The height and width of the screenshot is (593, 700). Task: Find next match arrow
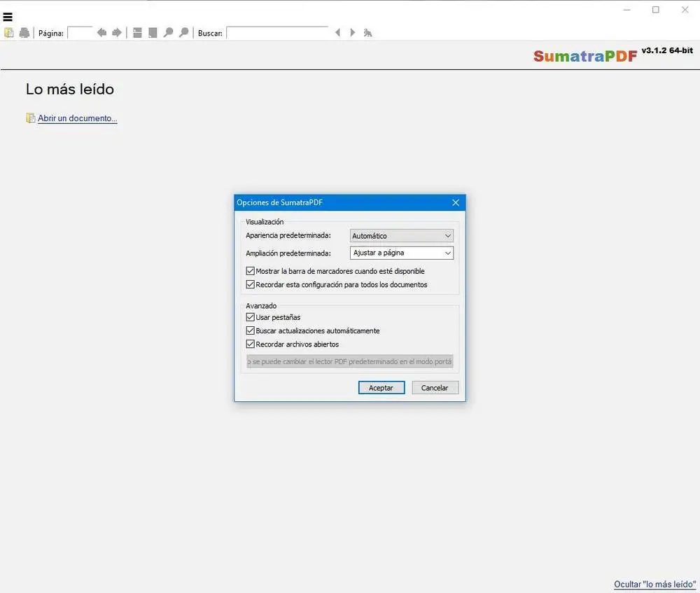[353, 33]
